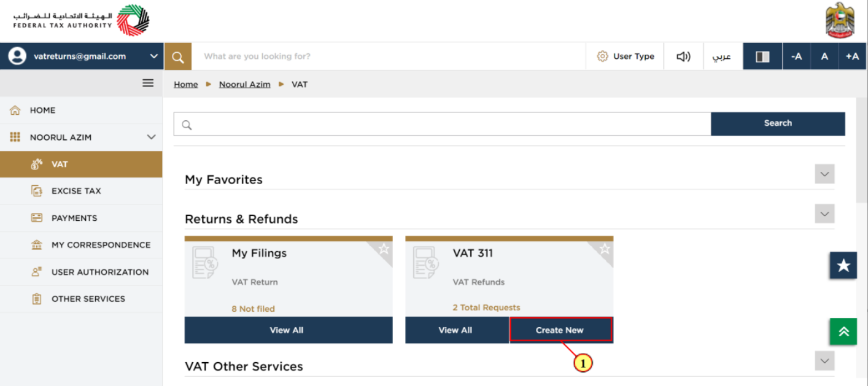Click Create New on VAT 311
This screenshot has width=868, height=386.
[x=561, y=330]
